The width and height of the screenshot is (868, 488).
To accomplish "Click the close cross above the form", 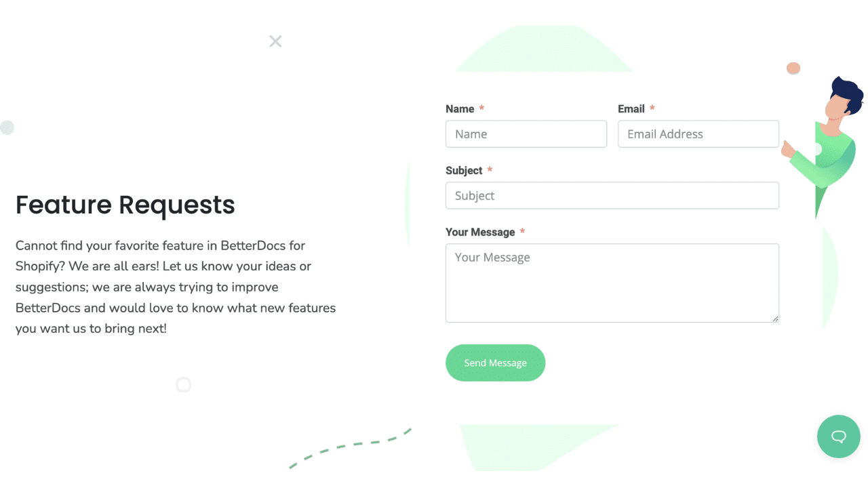I will coord(275,41).
